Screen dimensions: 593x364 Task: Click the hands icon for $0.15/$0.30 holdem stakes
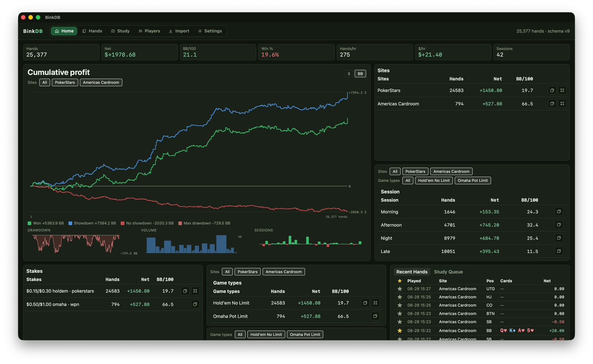185,291
